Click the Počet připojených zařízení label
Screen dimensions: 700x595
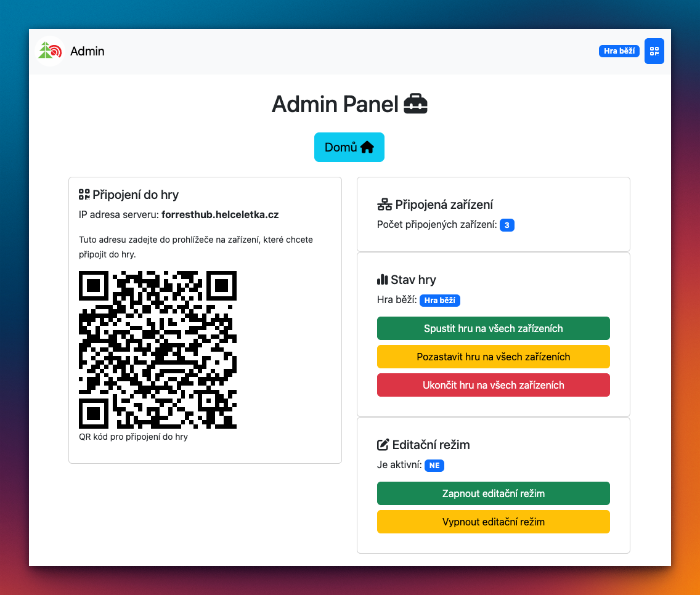(437, 225)
